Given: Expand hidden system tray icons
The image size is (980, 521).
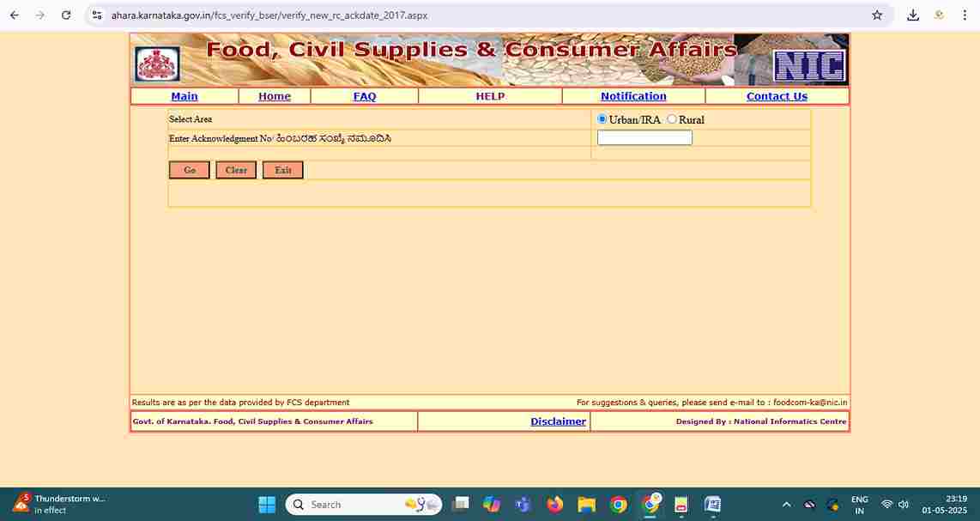Looking at the screenshot, I should 786,504.
